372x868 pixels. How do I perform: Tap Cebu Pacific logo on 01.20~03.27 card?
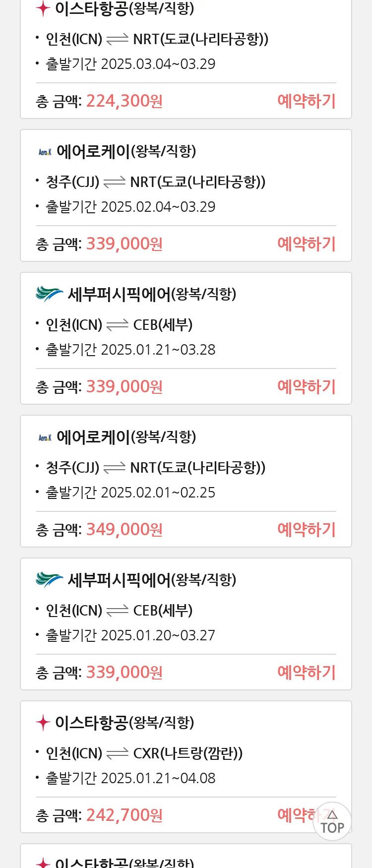[50, 580]
